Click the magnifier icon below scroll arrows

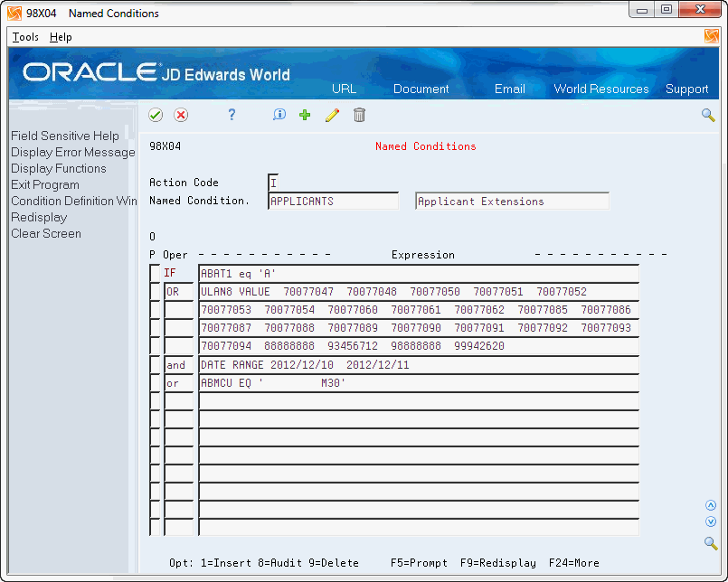[x=711, y=543]
